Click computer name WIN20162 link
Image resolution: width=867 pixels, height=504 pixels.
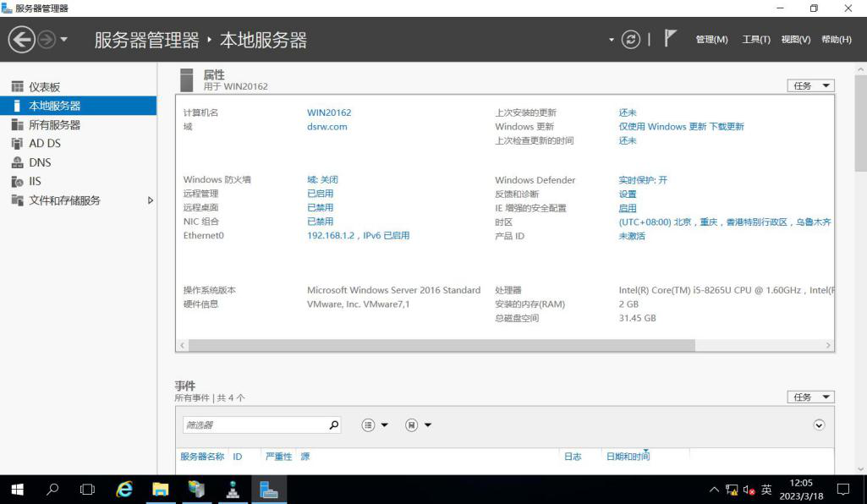329,112
